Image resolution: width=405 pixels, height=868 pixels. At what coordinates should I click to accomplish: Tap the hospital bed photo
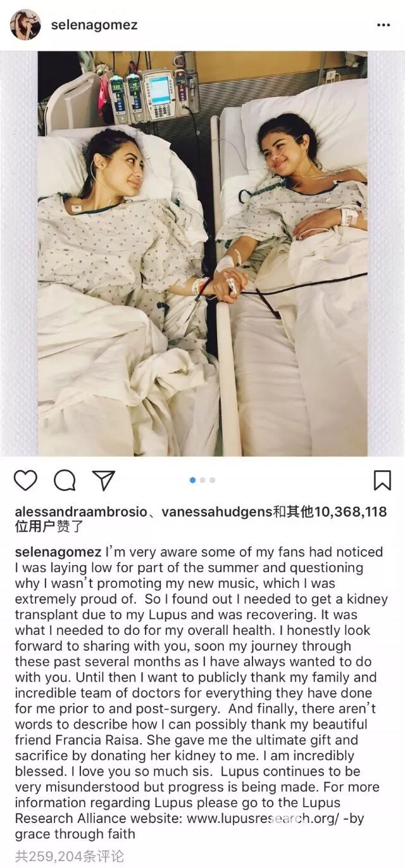click(202, 253)
